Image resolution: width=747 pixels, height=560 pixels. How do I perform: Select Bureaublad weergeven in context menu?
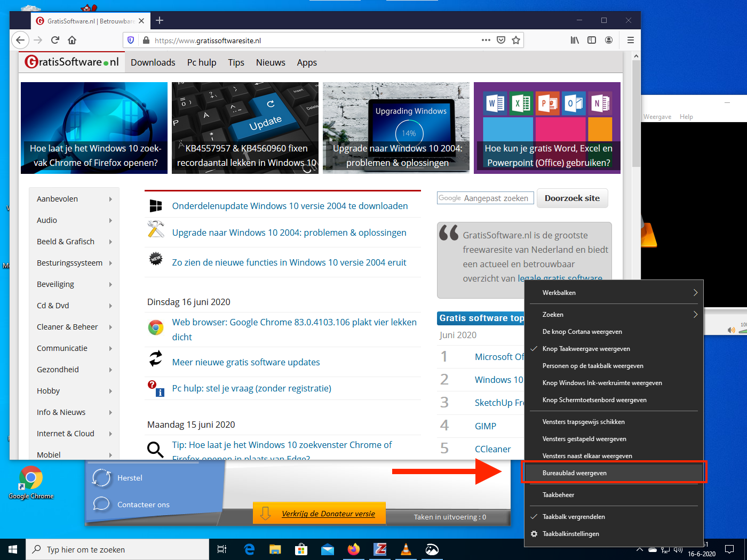coord(575,473)
